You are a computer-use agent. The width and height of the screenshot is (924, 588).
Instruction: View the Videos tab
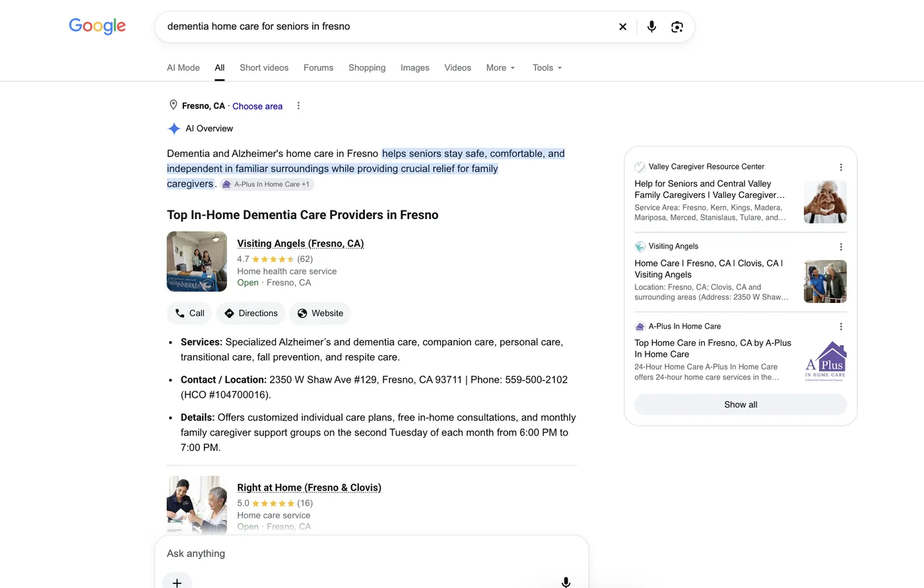458,68
